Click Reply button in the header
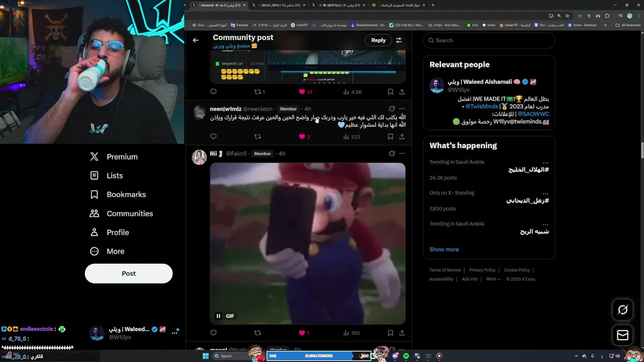 coord(378,40)
